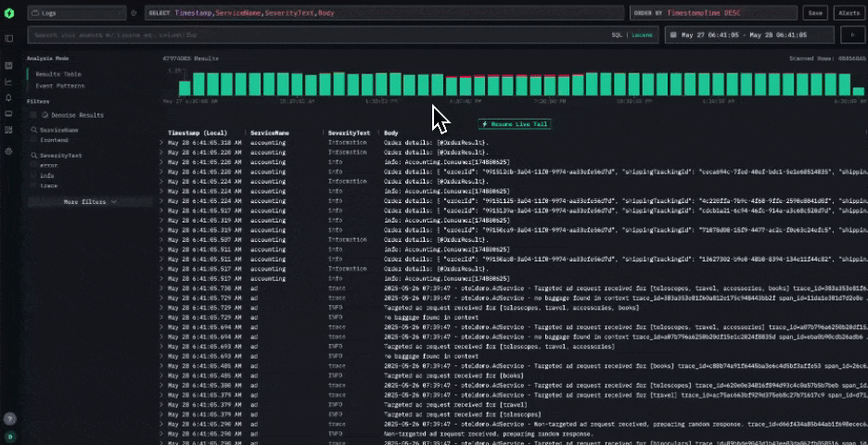Check the frontend ServiceName filter
Screen dimensions: 868x445
coord(33,139)
